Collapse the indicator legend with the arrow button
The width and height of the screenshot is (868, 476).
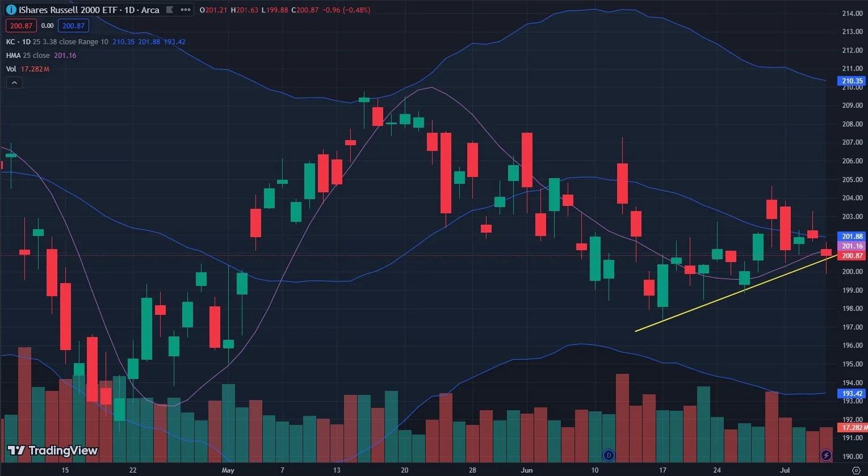[14, 83]
